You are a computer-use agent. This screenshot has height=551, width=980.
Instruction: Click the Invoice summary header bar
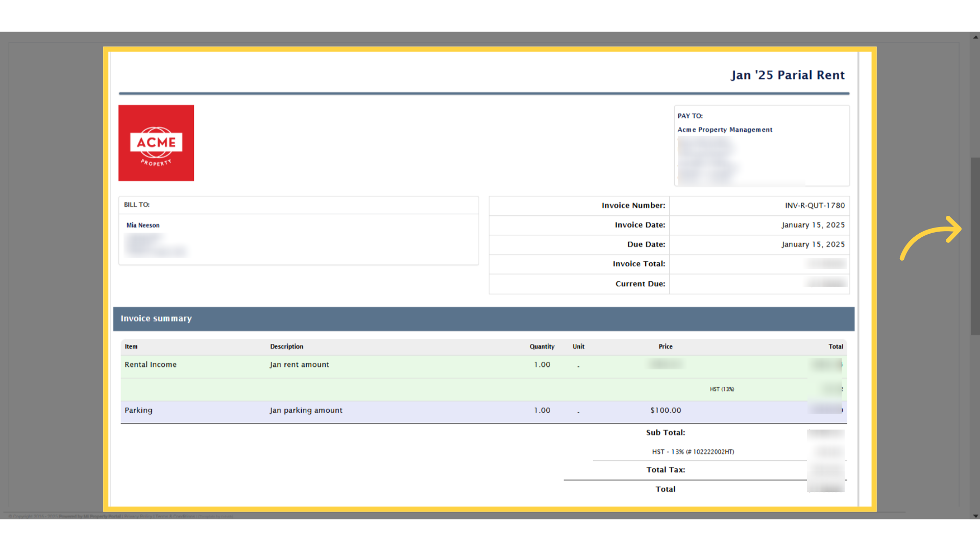coord(484,319)
